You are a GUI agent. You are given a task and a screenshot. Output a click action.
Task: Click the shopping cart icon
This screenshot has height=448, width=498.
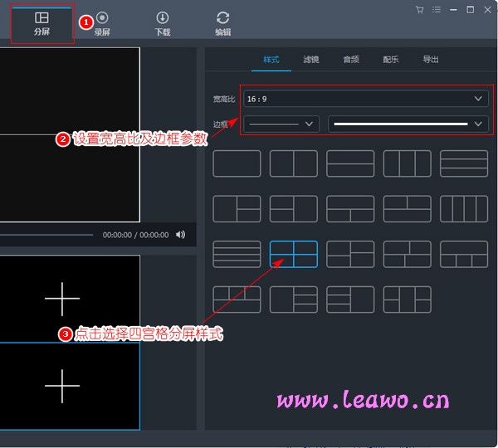419,10
